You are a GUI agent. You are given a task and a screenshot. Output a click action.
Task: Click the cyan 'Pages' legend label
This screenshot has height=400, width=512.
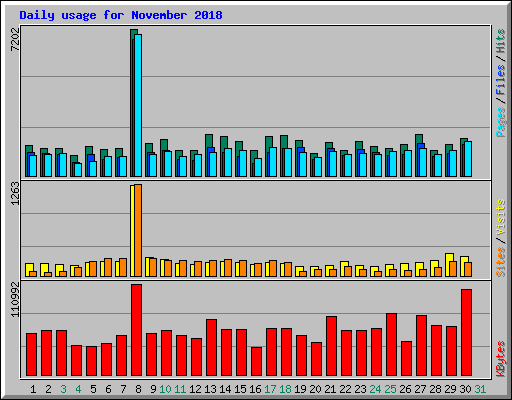500,122
